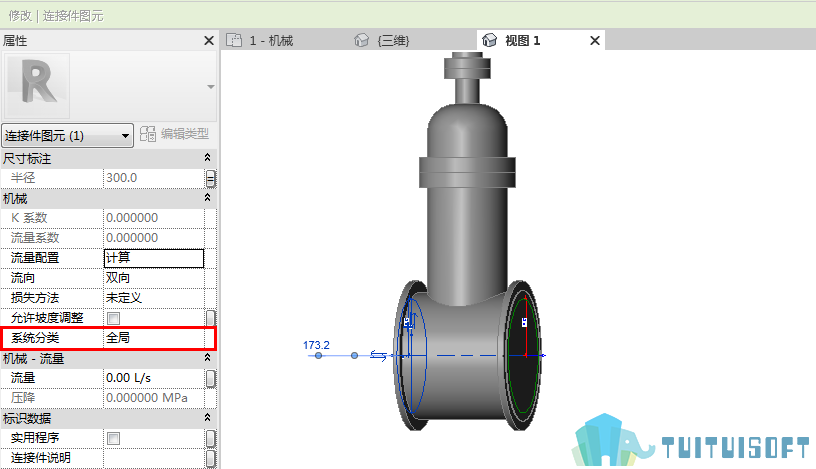The width and height of the screenshot is (816, 469).
Task: Toggle the 实用程序 checkbox
Action: [x=113, y=438]
